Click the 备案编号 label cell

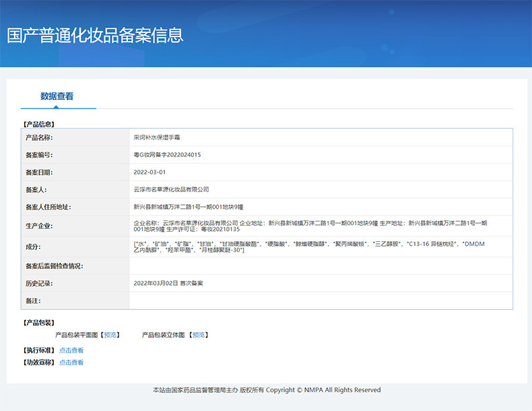click(x=75, y=155)
